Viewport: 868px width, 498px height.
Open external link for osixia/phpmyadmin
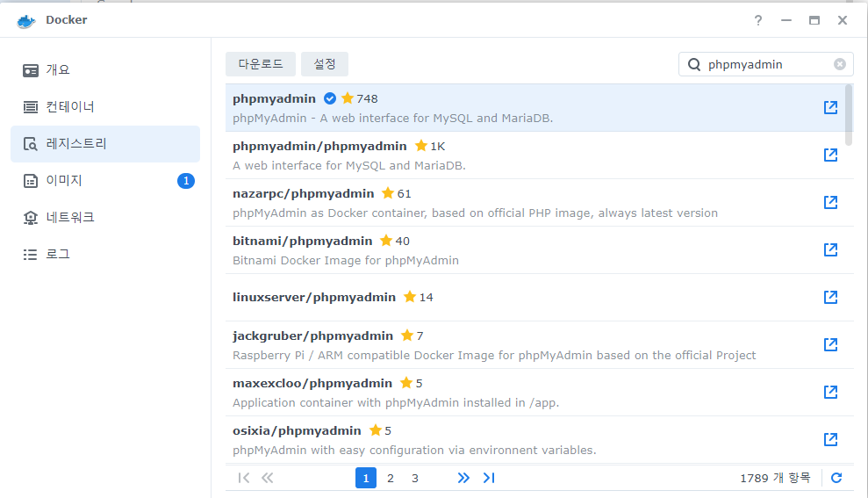(830, 440)
